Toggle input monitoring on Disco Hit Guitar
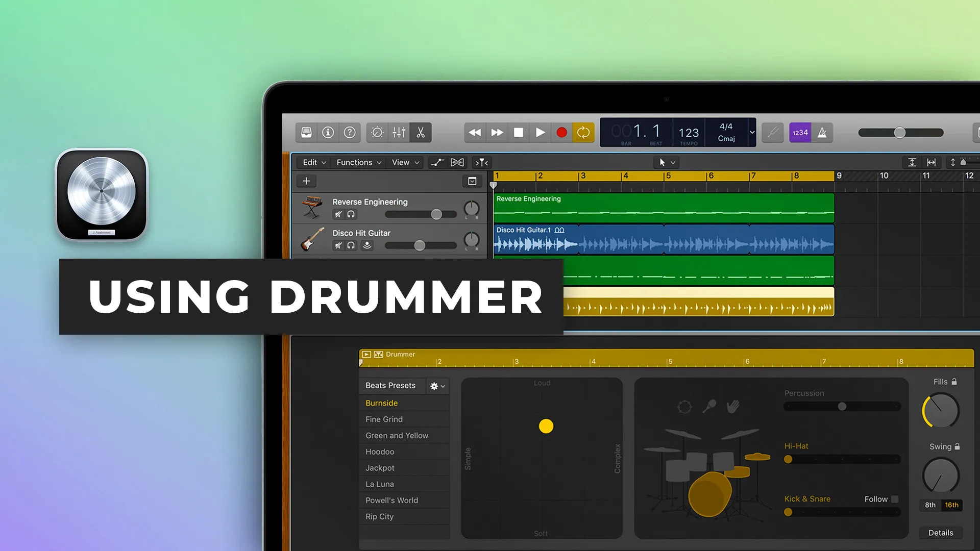The width and height of the screenshot is (980, 551). click(x=367, y=245)
